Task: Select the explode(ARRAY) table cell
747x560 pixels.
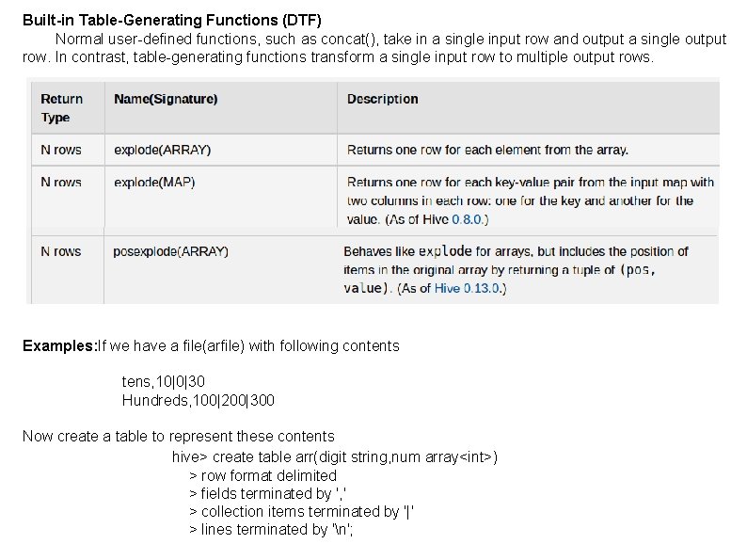Action: 162,150
